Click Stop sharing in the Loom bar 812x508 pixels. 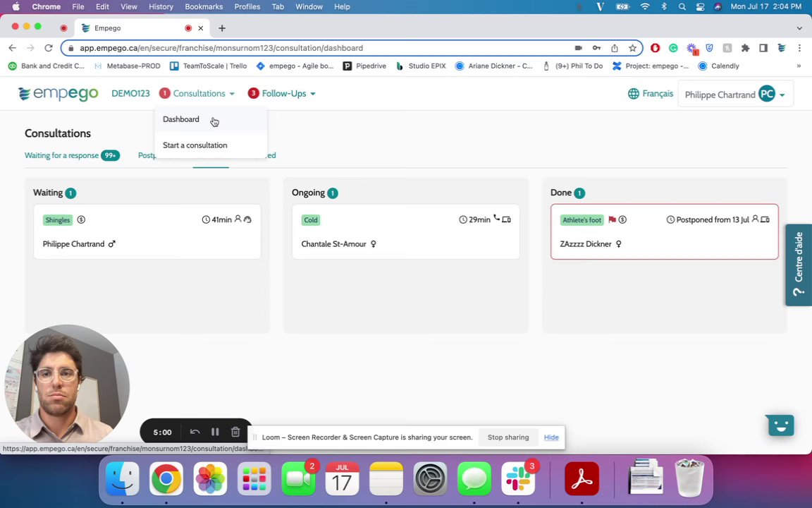(x=508, y=437)
